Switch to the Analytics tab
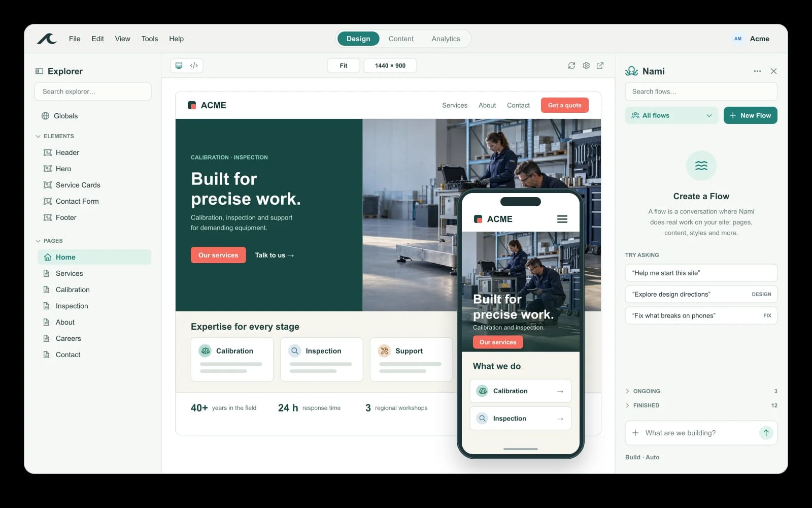Image resolution: width=812 pixels, height=508 pixels. coord(446,39)
